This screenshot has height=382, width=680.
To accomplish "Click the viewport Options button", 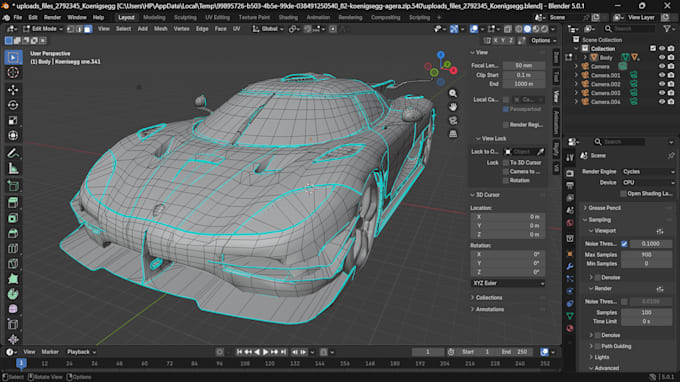I will tap(543, 40).
